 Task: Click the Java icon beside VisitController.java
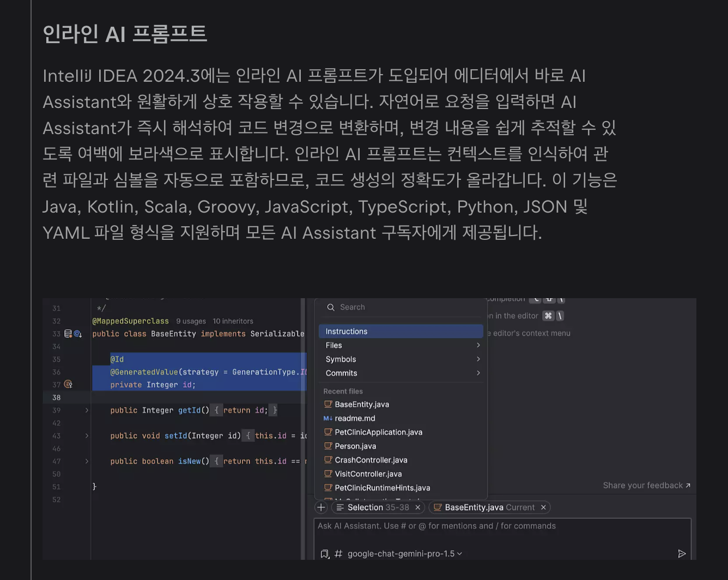pyautogui.click(x=328, y=474)
